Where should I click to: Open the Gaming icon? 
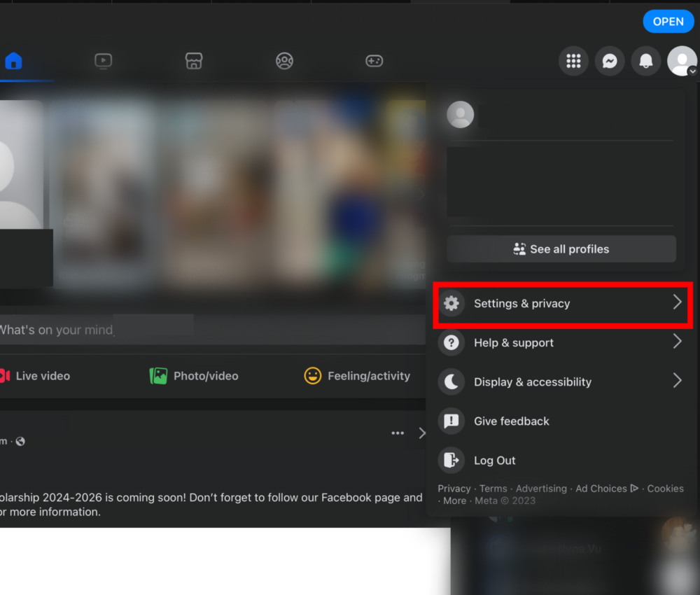tap(374, 61)
